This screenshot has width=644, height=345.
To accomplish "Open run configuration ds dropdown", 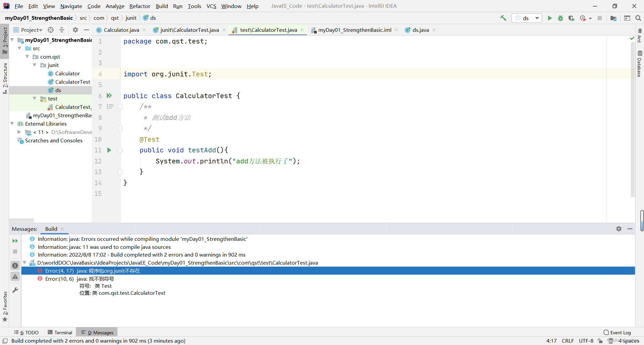I will [527, 18].
